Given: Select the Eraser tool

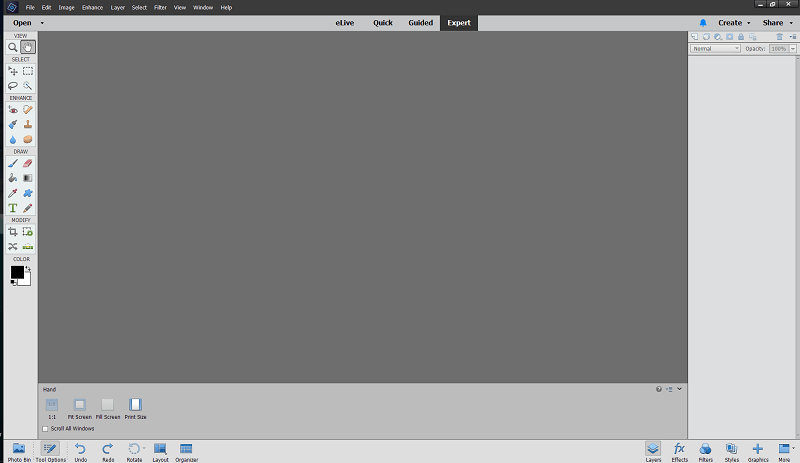Looking at the screenshot, I should click(28, 163).
